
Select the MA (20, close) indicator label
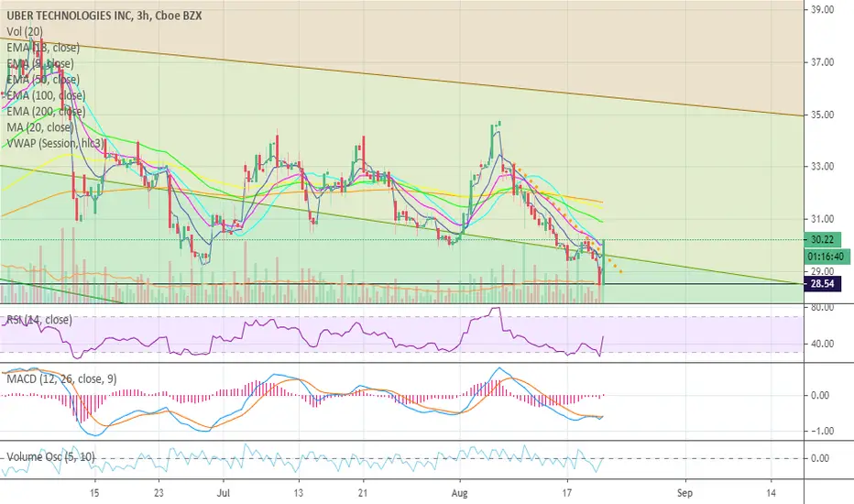click(x=39, y=127)
